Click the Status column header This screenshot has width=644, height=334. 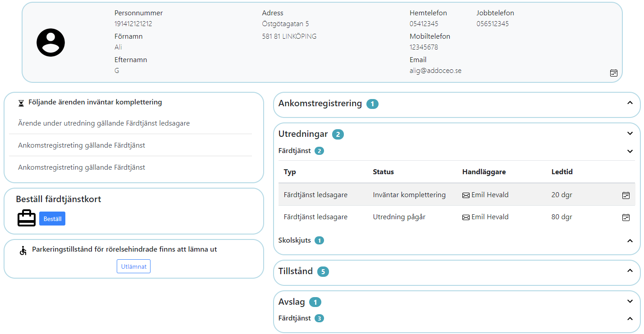(x=384, y=172)
